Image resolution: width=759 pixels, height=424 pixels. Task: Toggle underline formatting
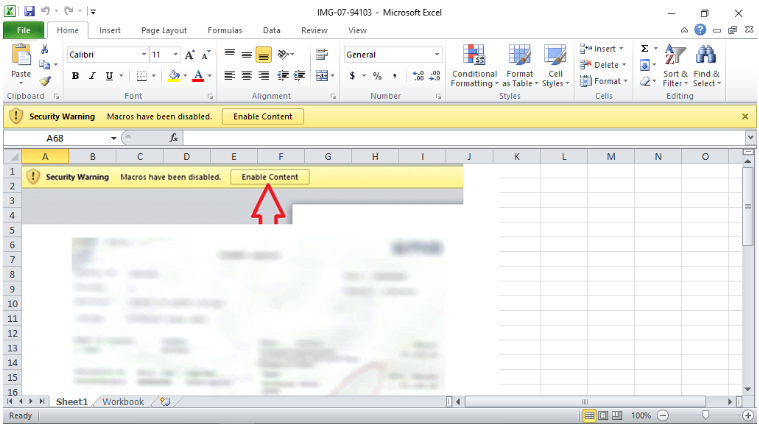109,76
